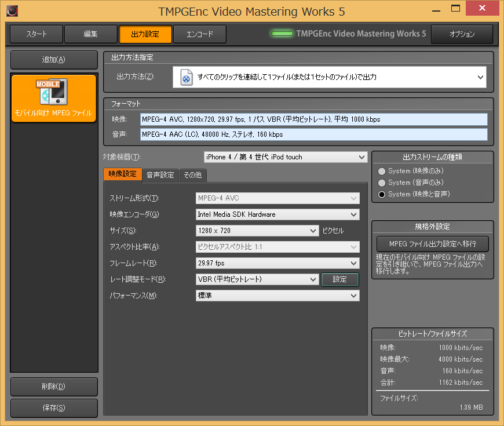The width and height of the screenshot is (504, 426).
Task: Click the 設定 button beside rate mode
Action: click(340, 279)
